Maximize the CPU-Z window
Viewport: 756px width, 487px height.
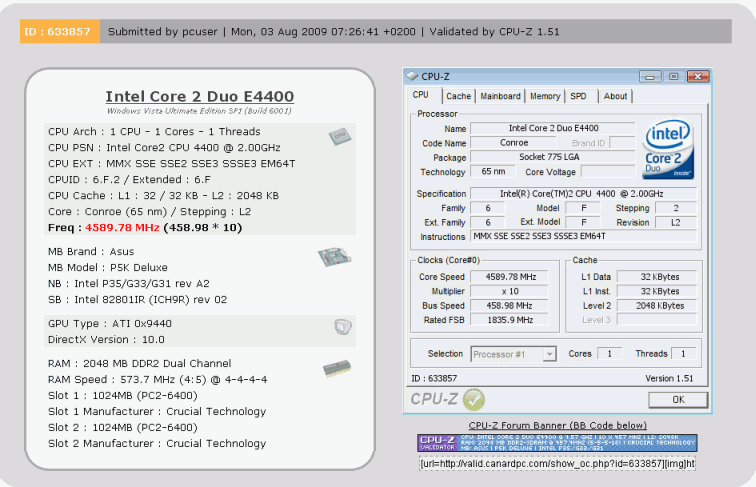point(674,77)
